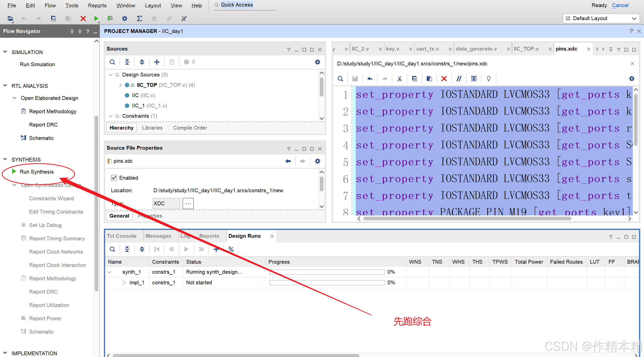Screen dimensions: 644x357
Task: Click the Add Sources plus icon
Action: click(x=157, y=62)
